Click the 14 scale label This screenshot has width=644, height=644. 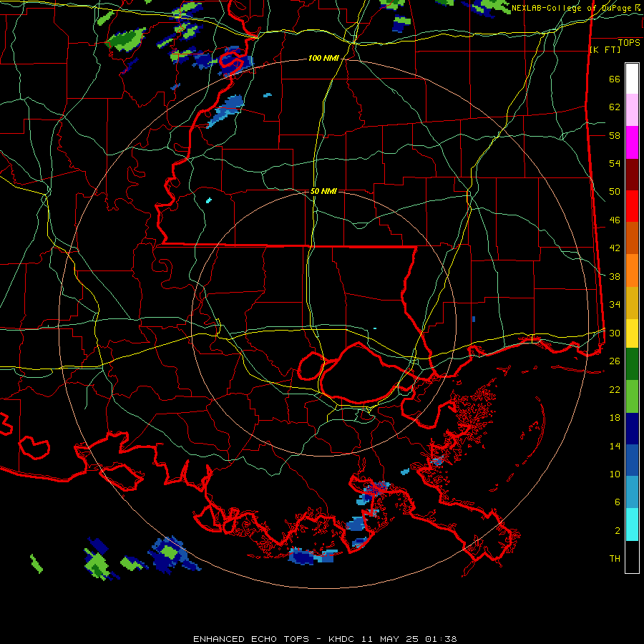(615, 446)
